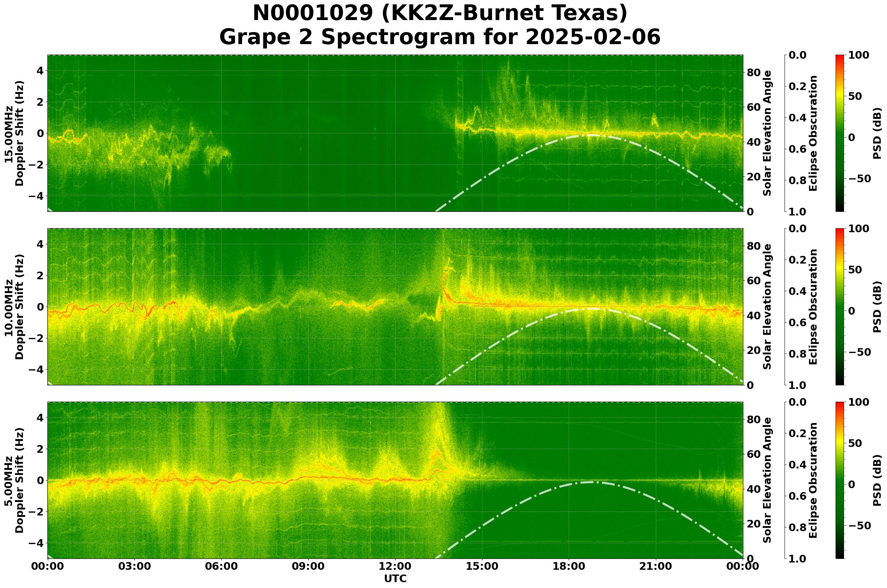The width and height of the screenshot is (887, 588).
Task: Click Solar Elevation Angle label on top panel
Action: tap(767, 133)
